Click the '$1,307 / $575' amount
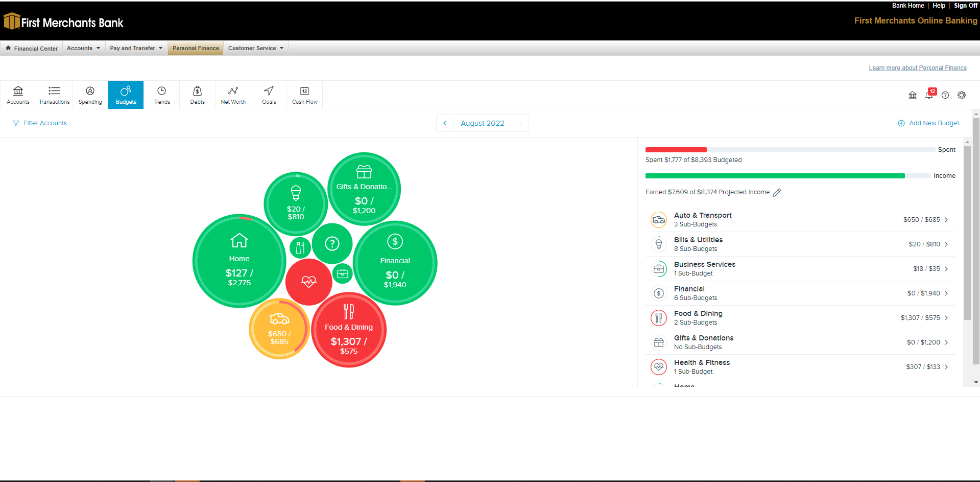 (920, 318)
